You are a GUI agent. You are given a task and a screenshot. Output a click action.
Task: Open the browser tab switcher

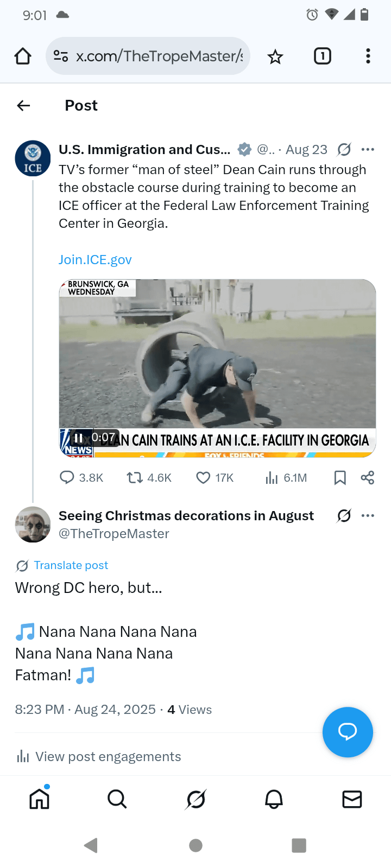323,56
